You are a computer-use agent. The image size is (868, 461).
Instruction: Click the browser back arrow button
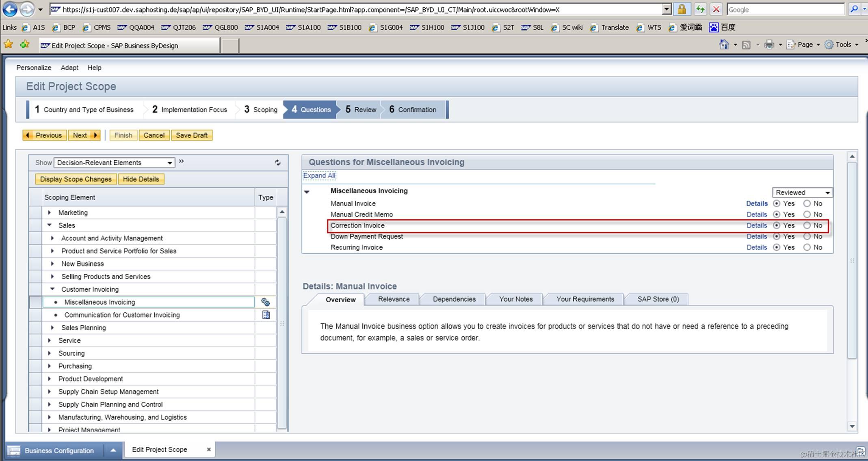pos(10,9)
